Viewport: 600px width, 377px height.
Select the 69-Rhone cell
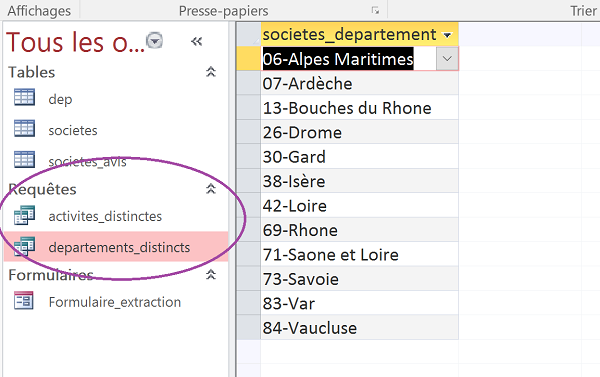[x=359, y=230]
